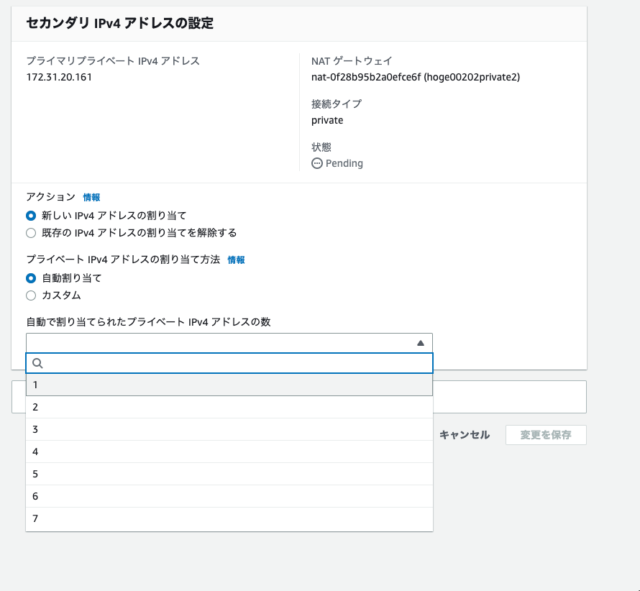Select the new IPv4 address assignment radio button
The height and width of the screenshot is (591, 640).
[31, 215]
